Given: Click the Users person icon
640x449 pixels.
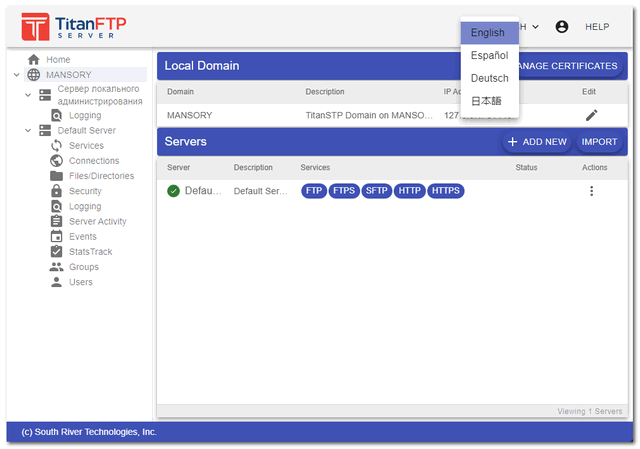Looking at the screenshot, I should tap(56, 282).
